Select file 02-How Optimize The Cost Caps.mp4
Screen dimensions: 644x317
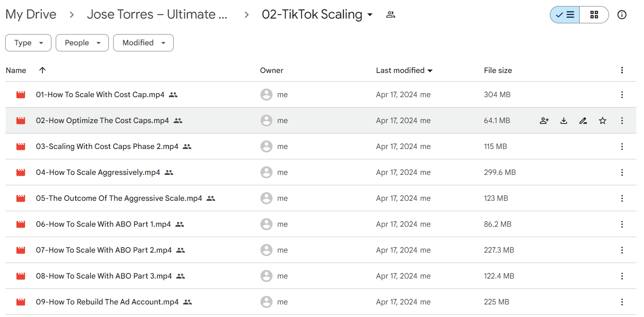[102, 120]
